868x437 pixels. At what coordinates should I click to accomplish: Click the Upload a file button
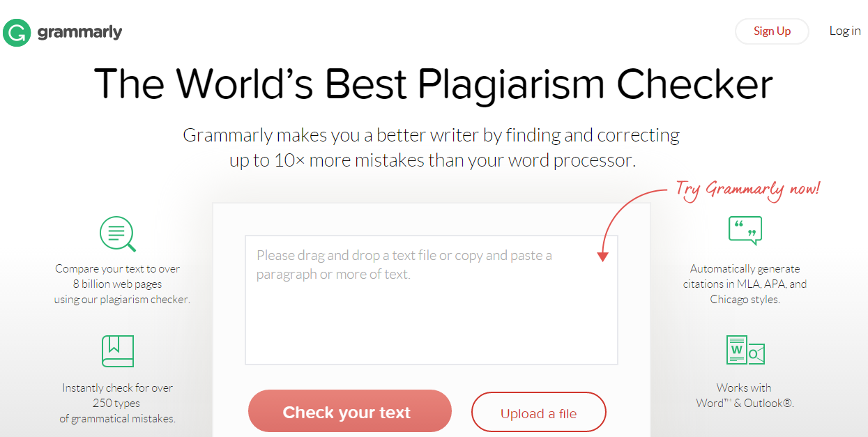(x=538, y=412)
